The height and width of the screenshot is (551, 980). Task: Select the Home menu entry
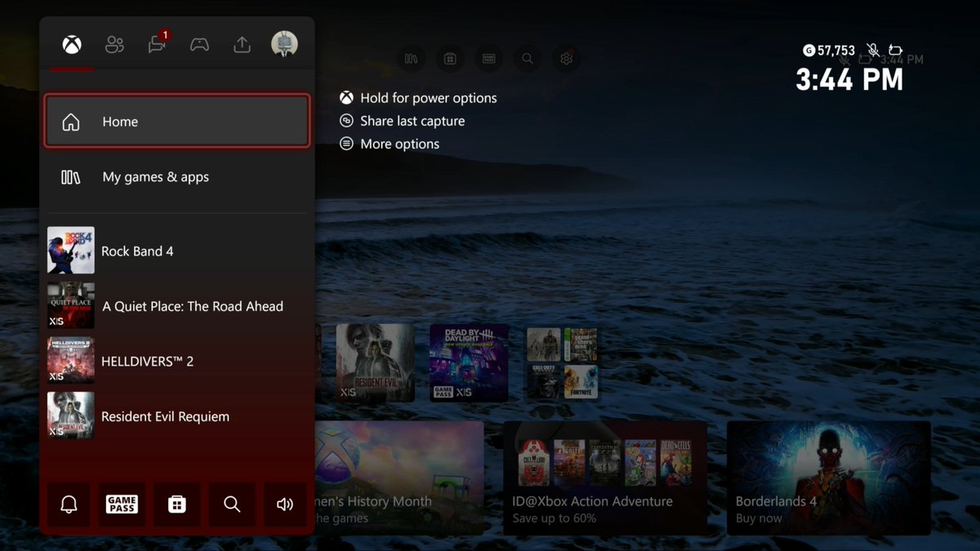[177, 122]
